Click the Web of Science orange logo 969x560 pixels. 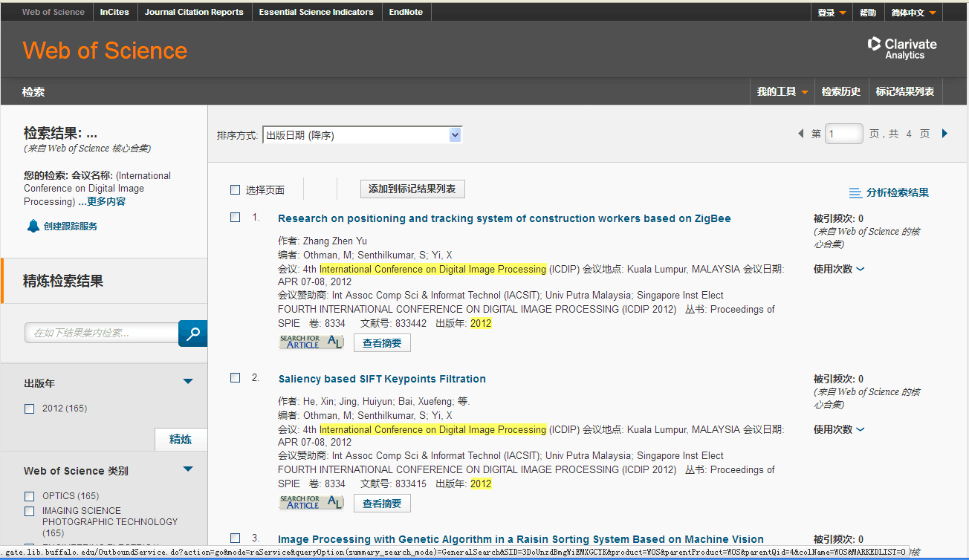coord(105,51)
